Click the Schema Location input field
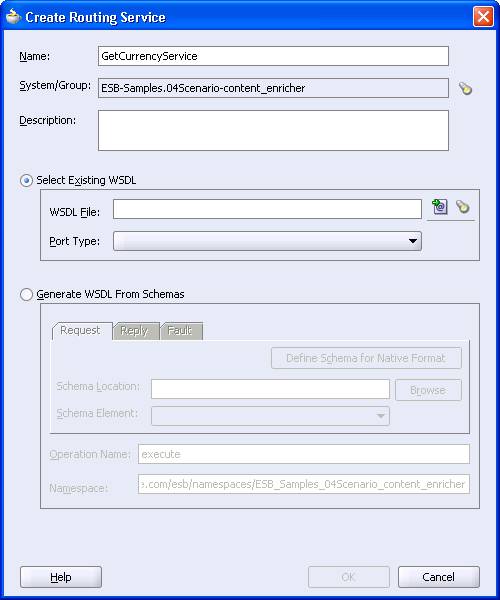The image size is (500, 600). point(270,389)
